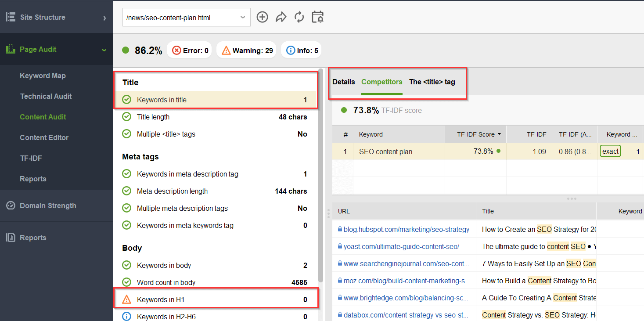
Task: Click the Site Structure sidebar icon
Action: point(11,17)
